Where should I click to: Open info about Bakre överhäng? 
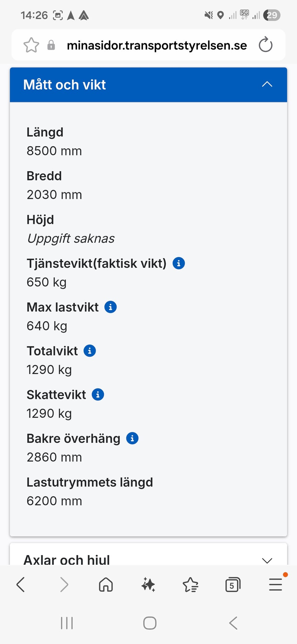(132, 438)
